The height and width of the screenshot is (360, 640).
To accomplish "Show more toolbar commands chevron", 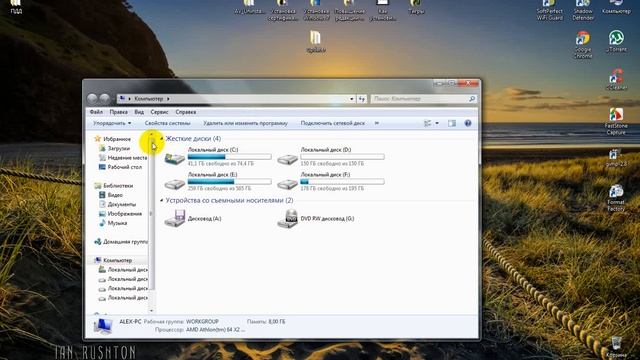I will pyautogui.click(x=376, y=123).
